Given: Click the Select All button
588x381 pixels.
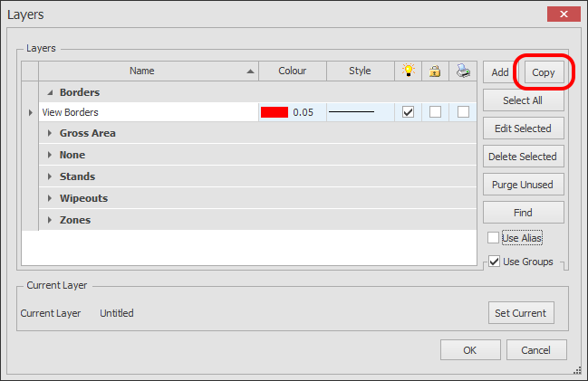Looking at the screenshot, I should (x=523, y=100).
